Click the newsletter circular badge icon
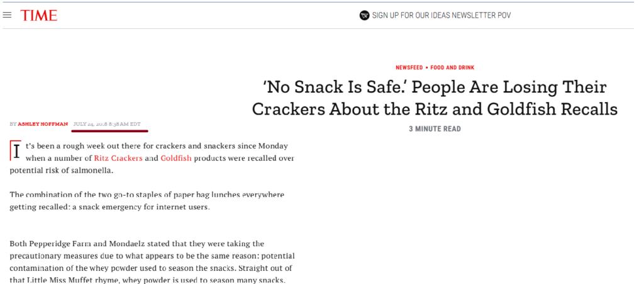The width and height of the screenshot is (644, 284). [x=364, y=15]
